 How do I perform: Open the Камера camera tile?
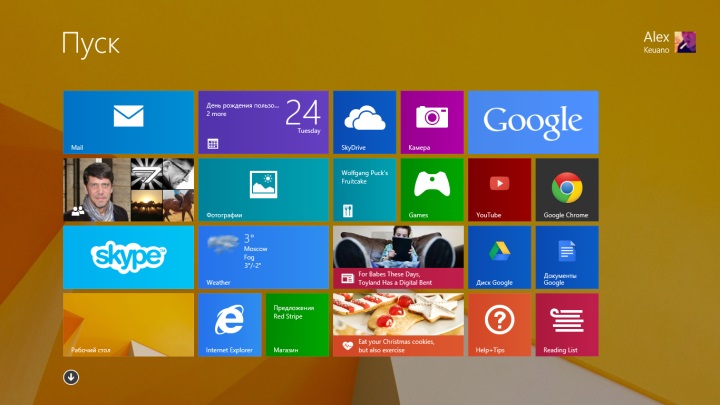[x=432, y=122]
